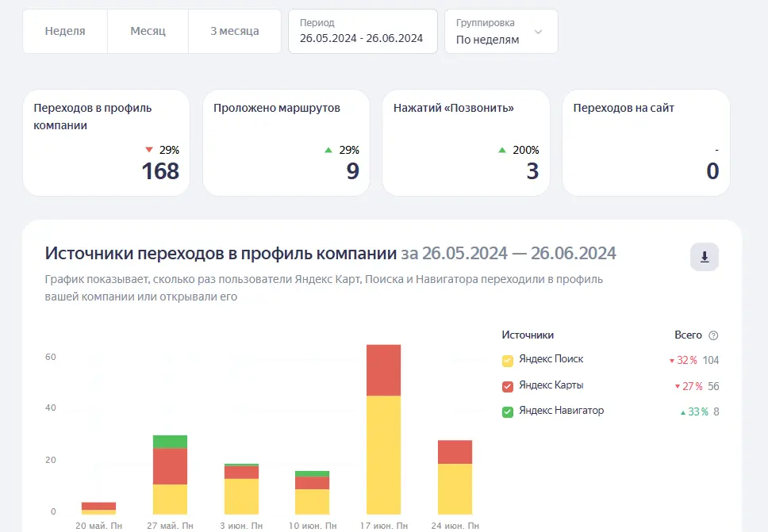768x532 pixels.
Task: Open the Переходов на сайт card
Action: point(646,143)
